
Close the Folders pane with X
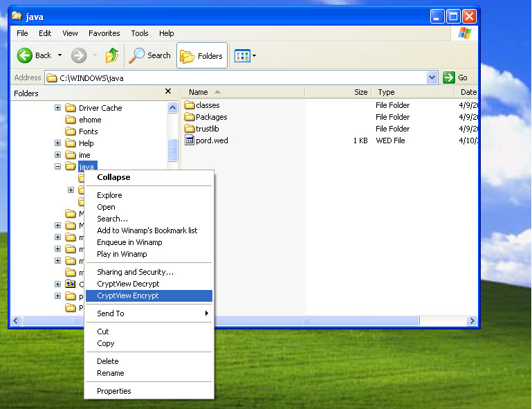click(167, 91)
